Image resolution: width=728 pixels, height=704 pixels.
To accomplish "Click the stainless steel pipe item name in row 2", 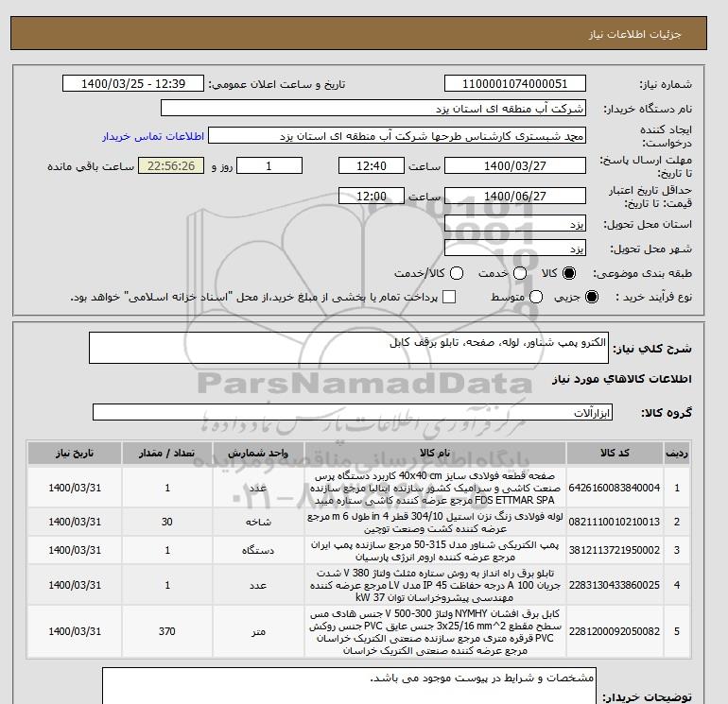I will (435, 523).
